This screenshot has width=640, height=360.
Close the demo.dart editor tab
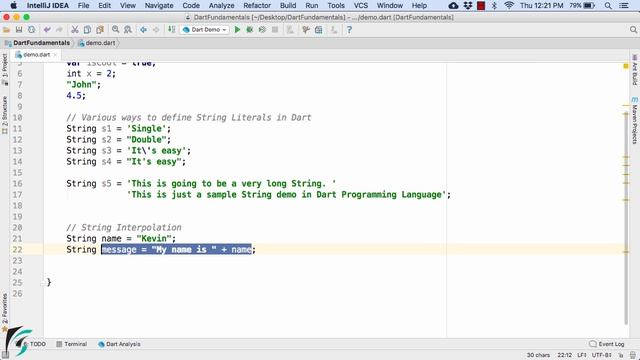pyautogui.click(x=55, y=55)
